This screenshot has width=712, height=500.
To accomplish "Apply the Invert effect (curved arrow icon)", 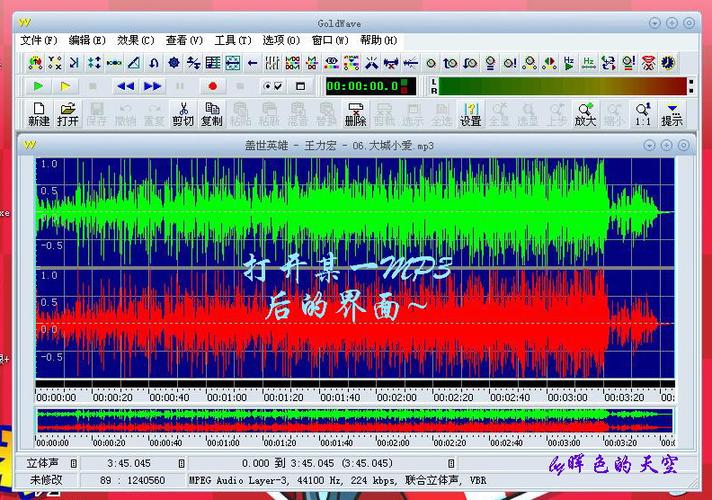I will (153, 63).
